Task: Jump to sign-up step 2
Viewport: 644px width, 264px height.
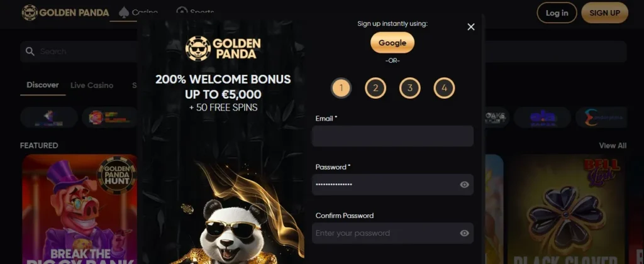Action: [375, 89]
